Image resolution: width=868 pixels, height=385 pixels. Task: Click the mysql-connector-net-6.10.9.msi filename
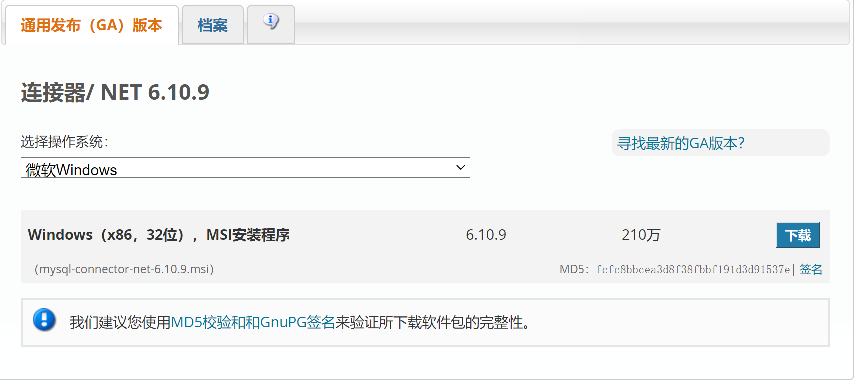coord(124,269)
